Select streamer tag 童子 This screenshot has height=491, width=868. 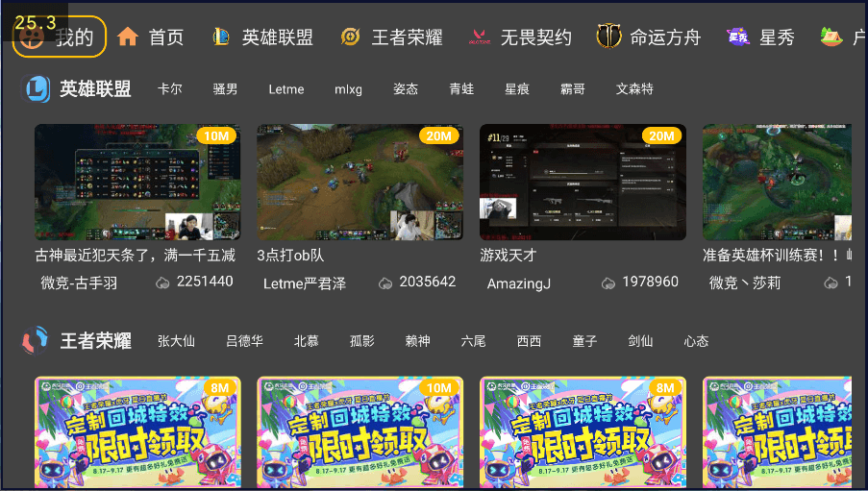(x=584, y=341)
